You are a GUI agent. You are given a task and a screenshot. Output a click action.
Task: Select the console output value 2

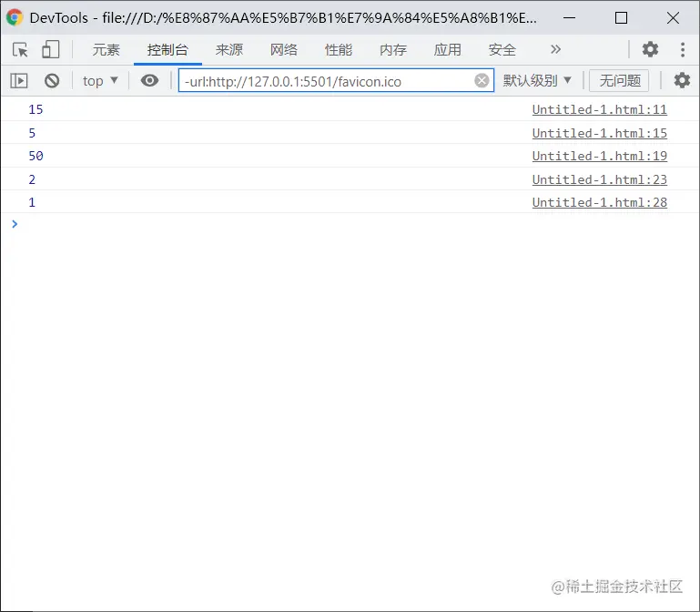pos(32,179)
